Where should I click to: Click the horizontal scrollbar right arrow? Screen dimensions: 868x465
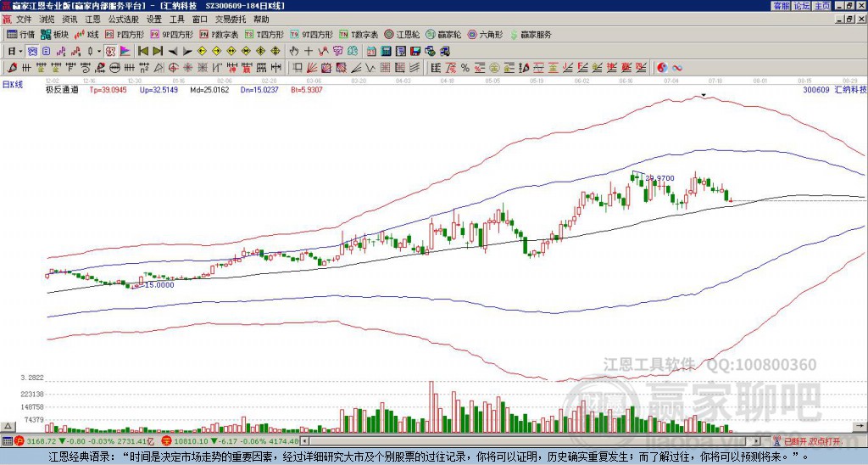coord(757,442)
